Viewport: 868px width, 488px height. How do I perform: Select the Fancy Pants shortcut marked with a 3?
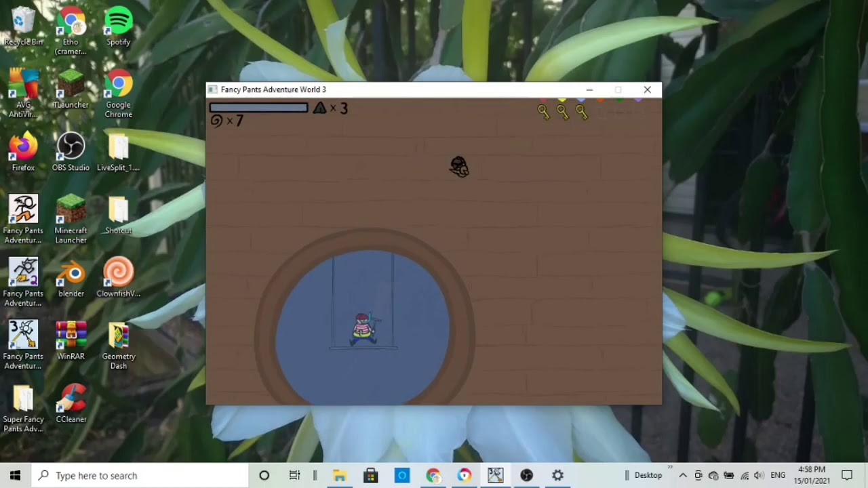pos(23,345)
